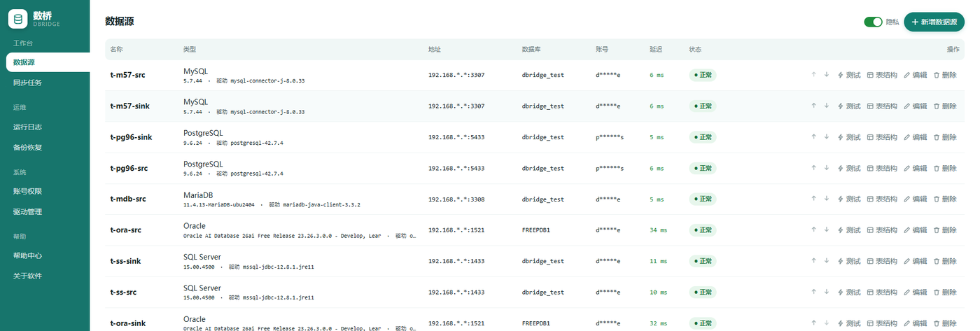This screenshot has width=980, height=331.
Task: Click address 192.168.*.*:3308
Action: (456, 199)
